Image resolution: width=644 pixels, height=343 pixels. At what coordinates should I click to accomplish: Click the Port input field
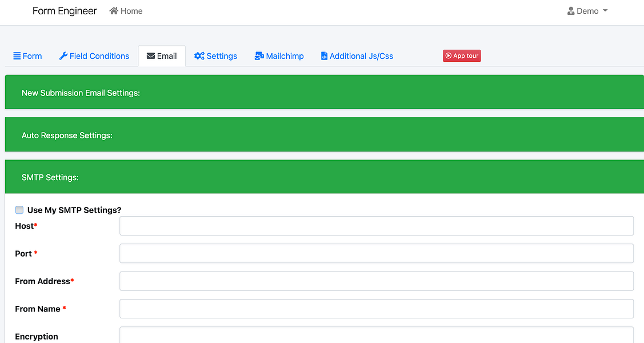point(376,253)
